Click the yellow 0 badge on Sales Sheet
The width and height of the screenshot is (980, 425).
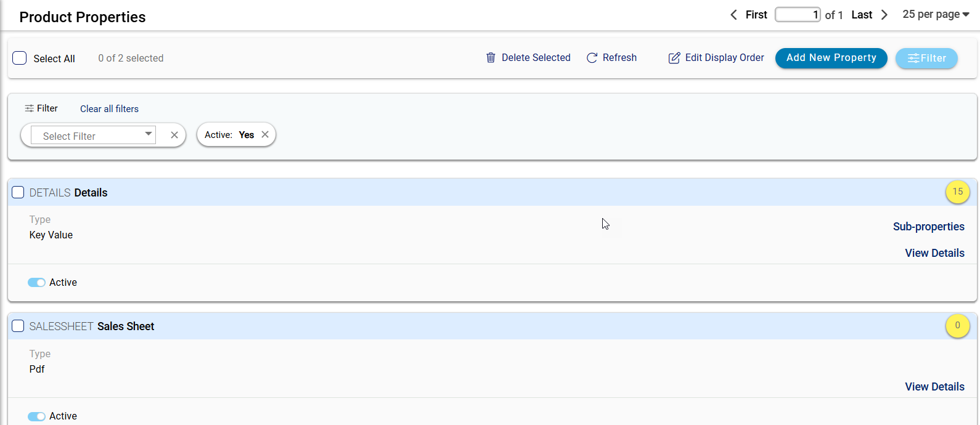coord(957,326)
